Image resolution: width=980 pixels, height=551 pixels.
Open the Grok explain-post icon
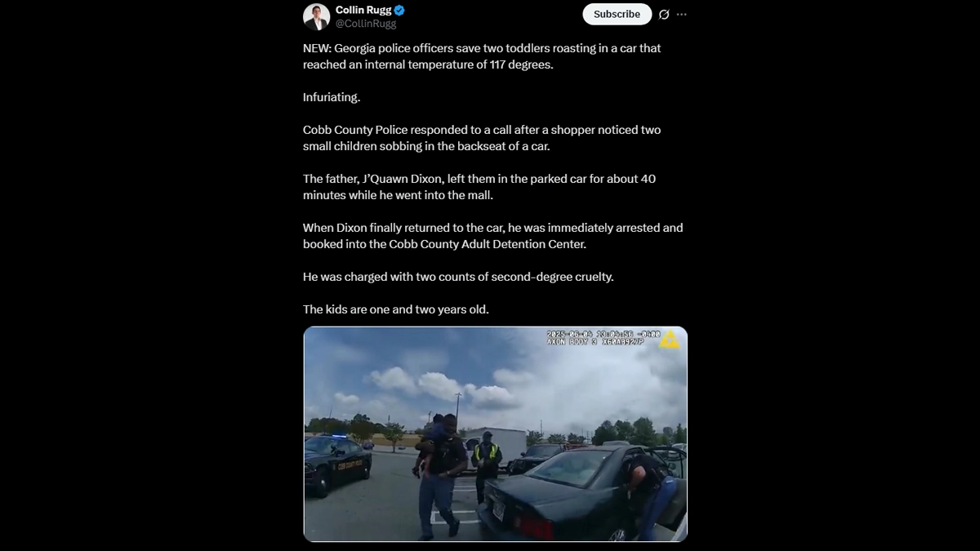[664, 15]
